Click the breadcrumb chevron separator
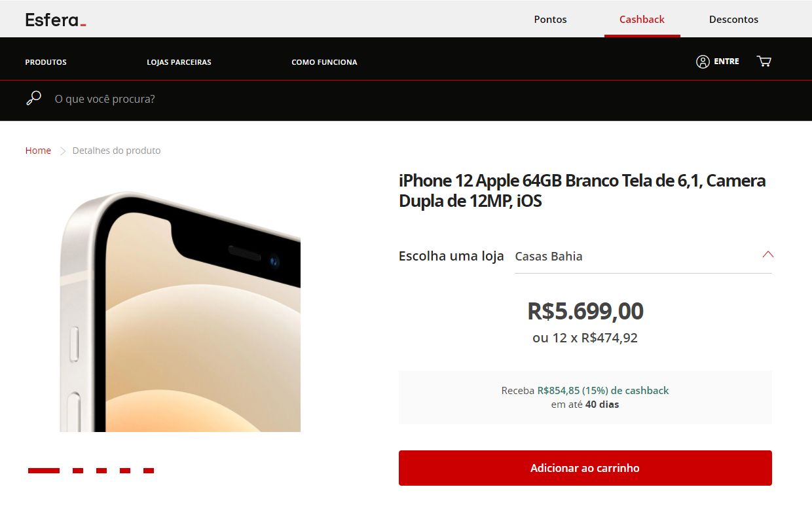 (63, 151)
